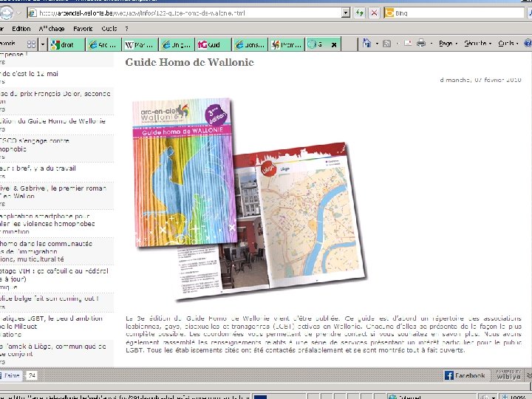This screenshot has width=532, height=399.
Task: Open sidebar link 's'engage contre homophobie'
Action: click(x=35, y=145)
